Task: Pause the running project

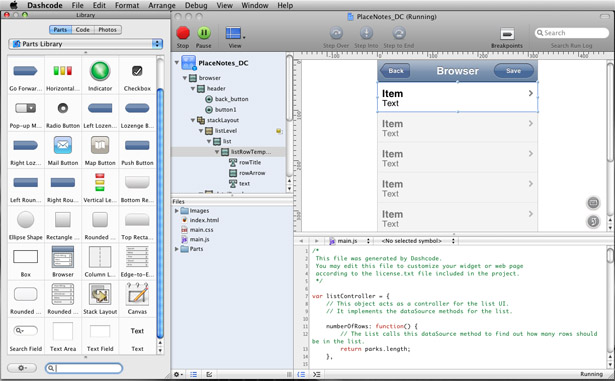Action: 204,33
